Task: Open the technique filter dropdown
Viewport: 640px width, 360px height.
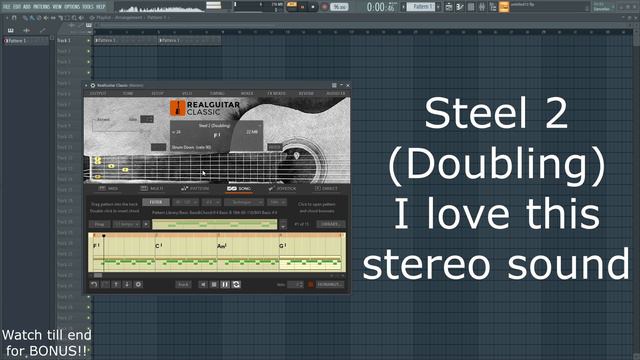Action: tap(244, 202)
